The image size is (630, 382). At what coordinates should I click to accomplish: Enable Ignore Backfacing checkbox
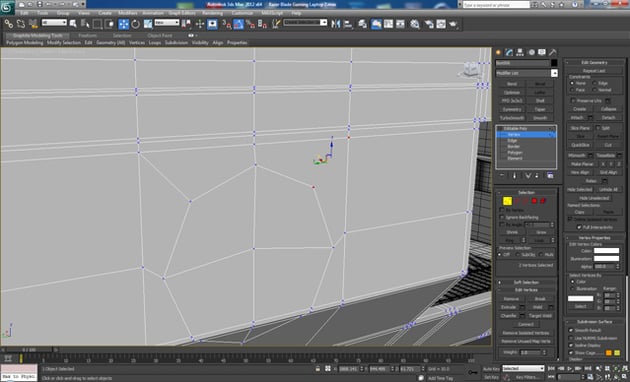pos(502,217)
